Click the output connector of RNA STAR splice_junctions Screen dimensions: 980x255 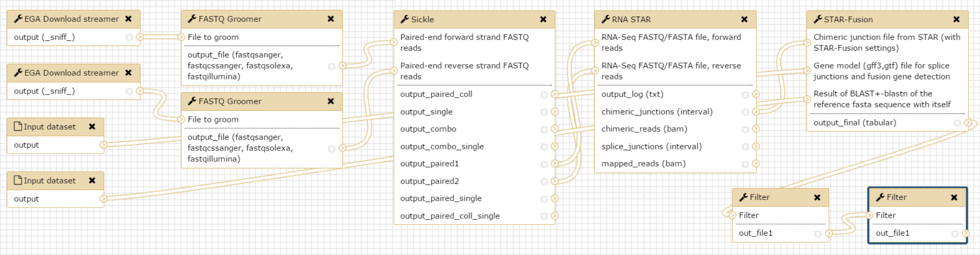click(x=756, y=146)
